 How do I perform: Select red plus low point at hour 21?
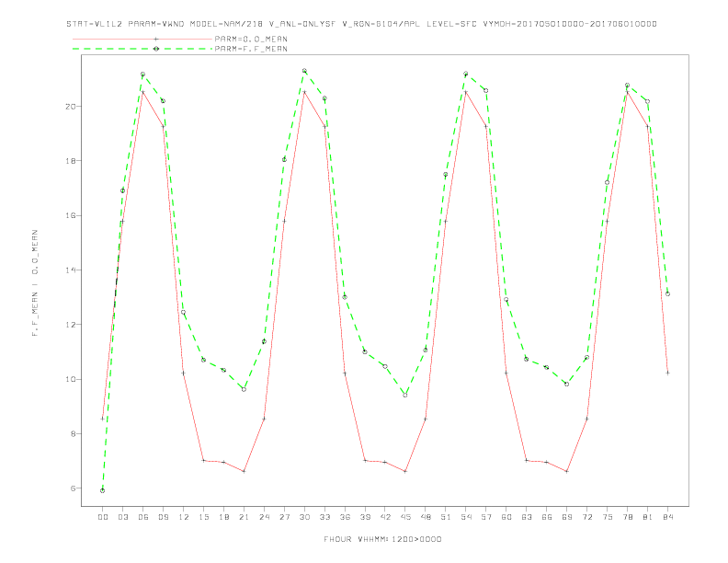tap(244, 472)
